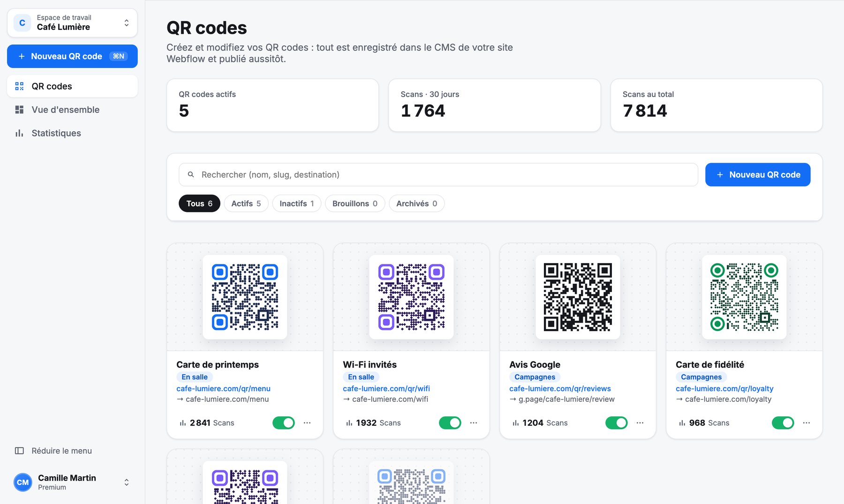Turn off the Avis Google toggle
Image resolution: width=844 pixels, height=504 pixels.
pos(617,423)
